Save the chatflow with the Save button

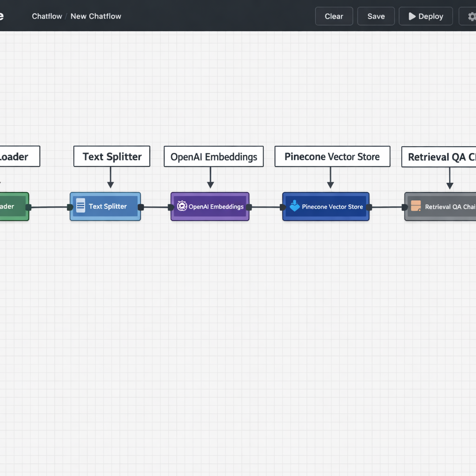click(x=376, y=16)
